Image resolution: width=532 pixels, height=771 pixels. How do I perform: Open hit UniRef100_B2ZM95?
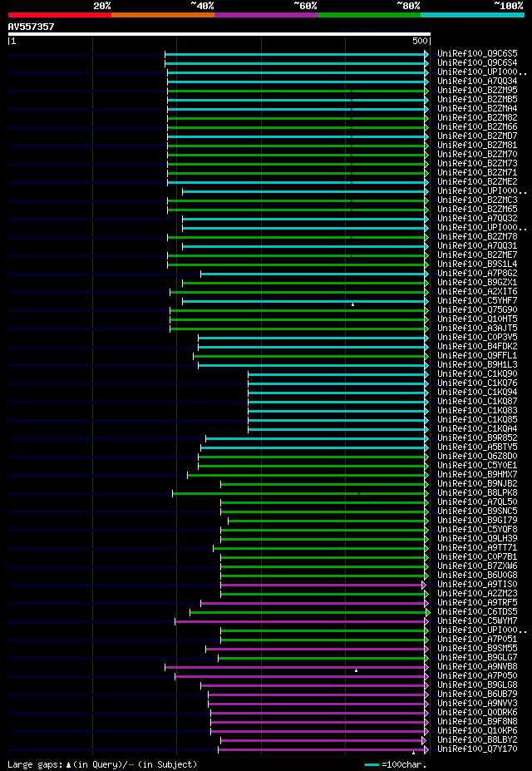pyautogui.click(x=477, y=91)
